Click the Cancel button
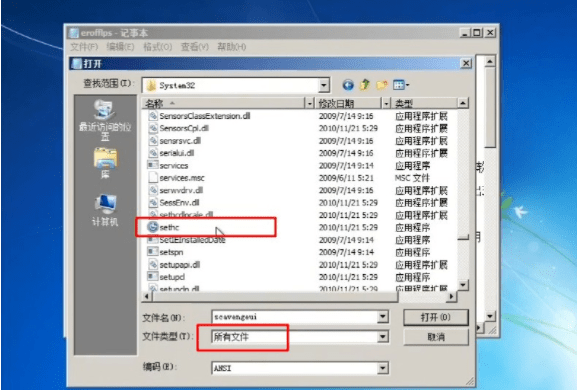This screenshot has width=579, height=390. point(436,337)
